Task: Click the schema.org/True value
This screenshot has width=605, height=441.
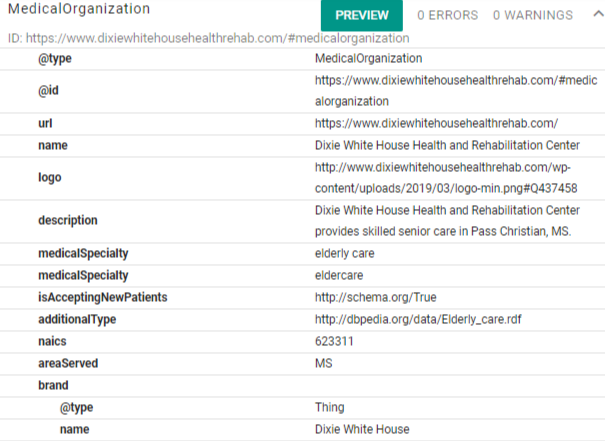Action: pos(376,297)
